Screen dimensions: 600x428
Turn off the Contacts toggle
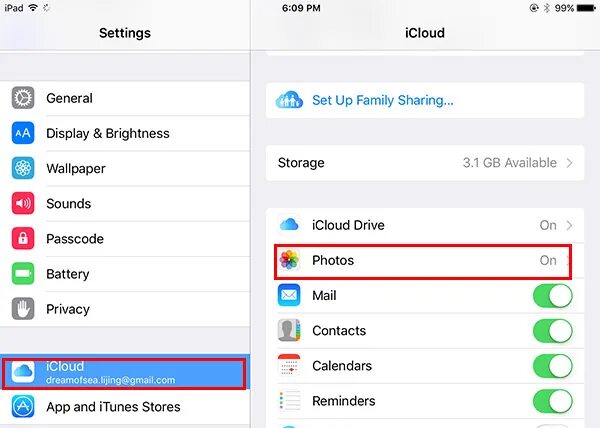(553, 331)
